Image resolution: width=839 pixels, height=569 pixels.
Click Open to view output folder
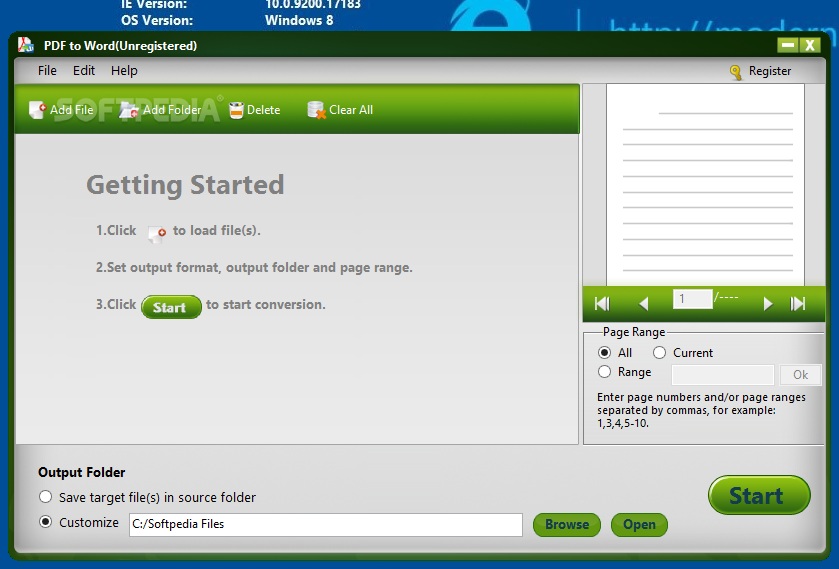[x=639, y=525]
